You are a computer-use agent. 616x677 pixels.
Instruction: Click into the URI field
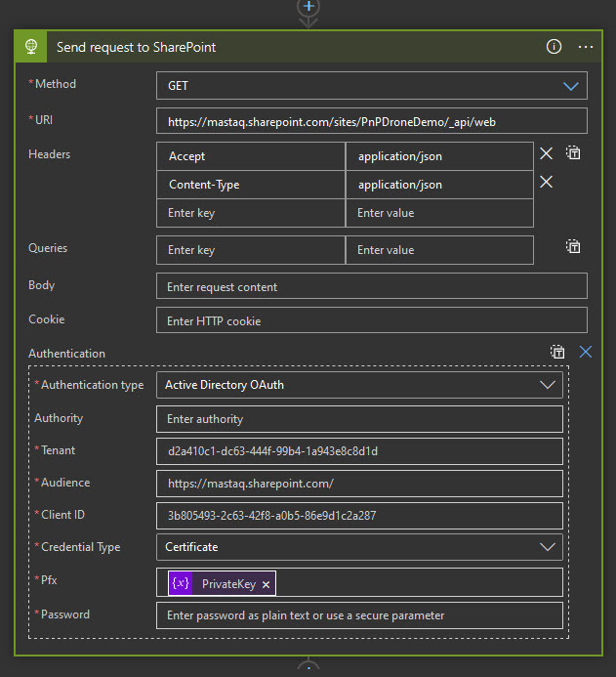pos(371,120)
